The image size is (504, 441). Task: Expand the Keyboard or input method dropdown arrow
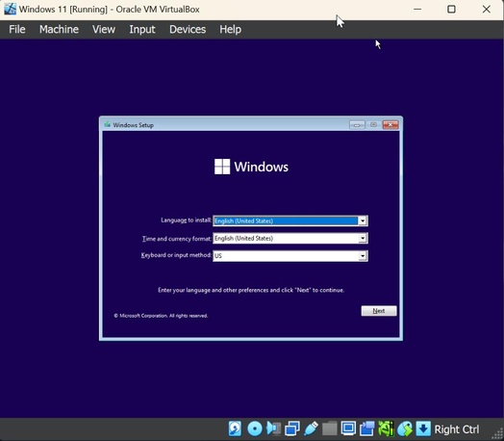(x=363, y=256)
